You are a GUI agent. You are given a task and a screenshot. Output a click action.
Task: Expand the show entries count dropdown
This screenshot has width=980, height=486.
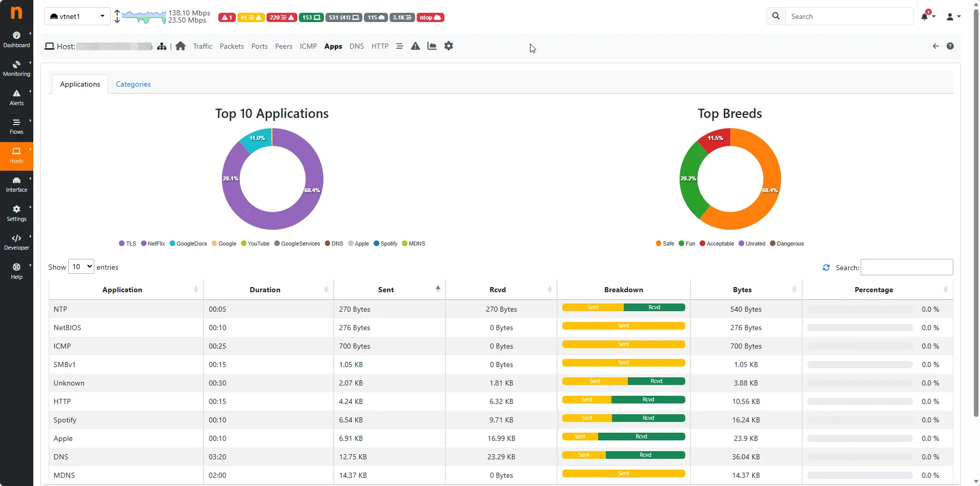click(x=81, y=267)
